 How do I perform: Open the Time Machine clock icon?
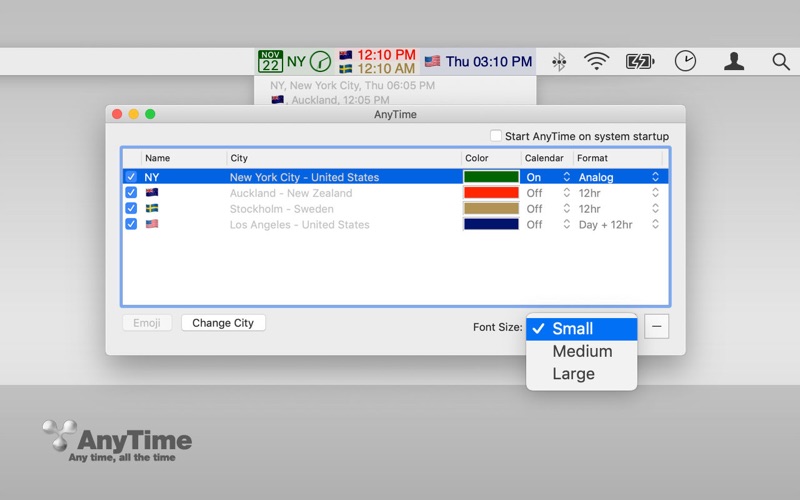coord(685,62)
